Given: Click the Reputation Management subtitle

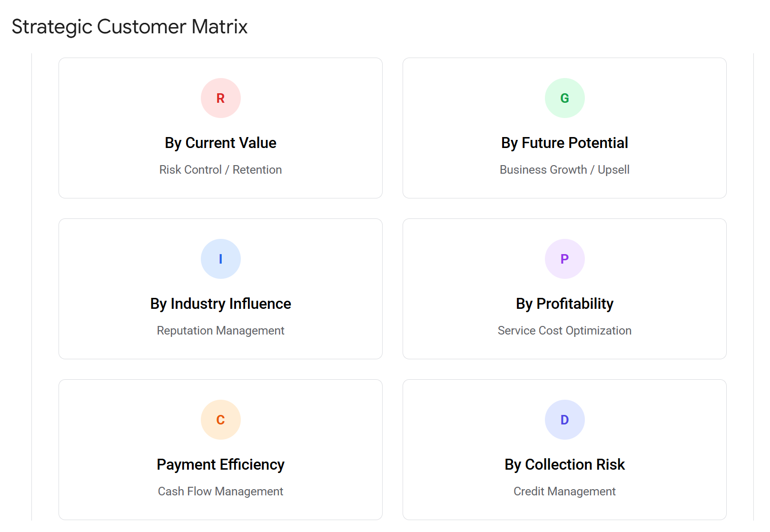Looking at the screenshot, I should [x=220, y=330].
